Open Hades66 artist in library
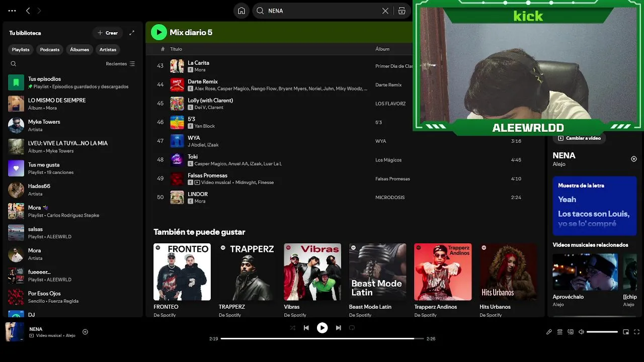Image resolution: width=644 pixels, height=362 pixels. (73, 190)
